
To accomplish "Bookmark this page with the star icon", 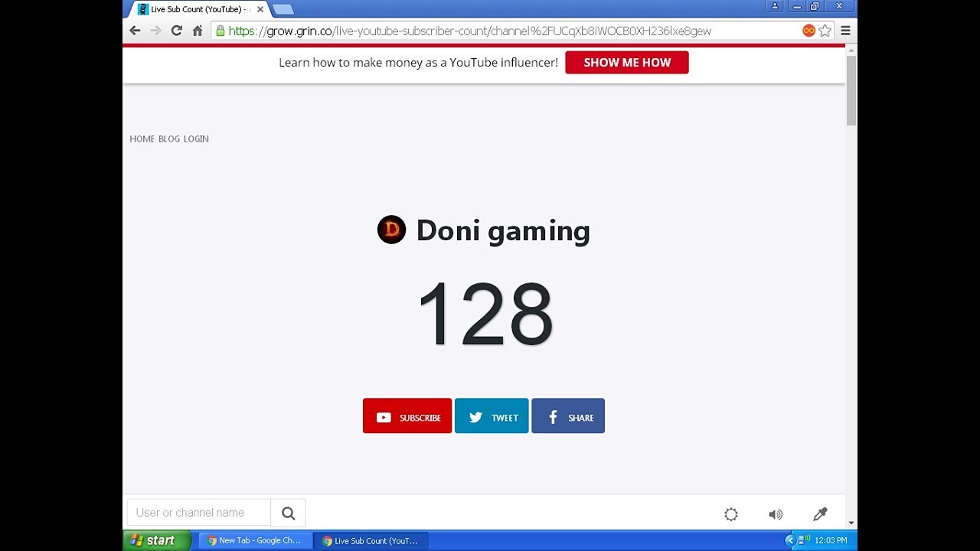I will pyautogui.click(x=825, y=31).
